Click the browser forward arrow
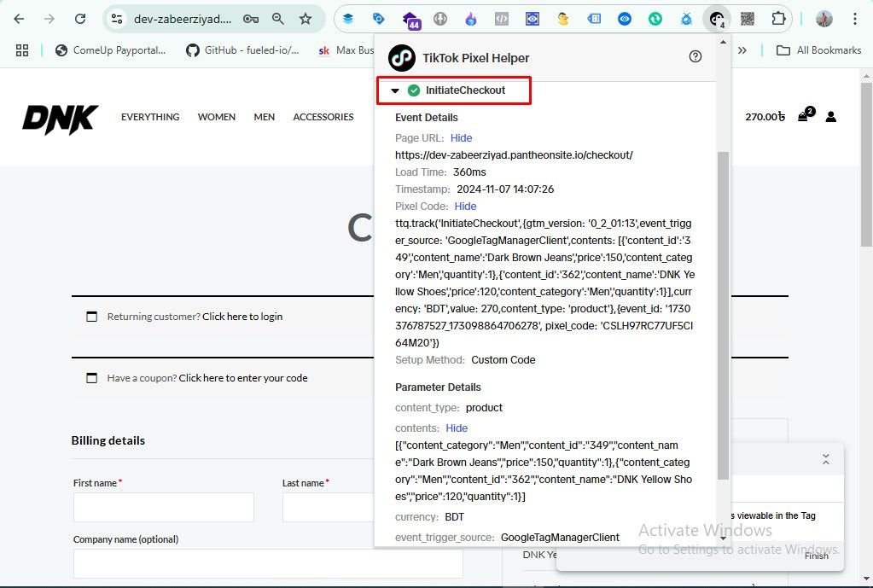 point(49,19)
